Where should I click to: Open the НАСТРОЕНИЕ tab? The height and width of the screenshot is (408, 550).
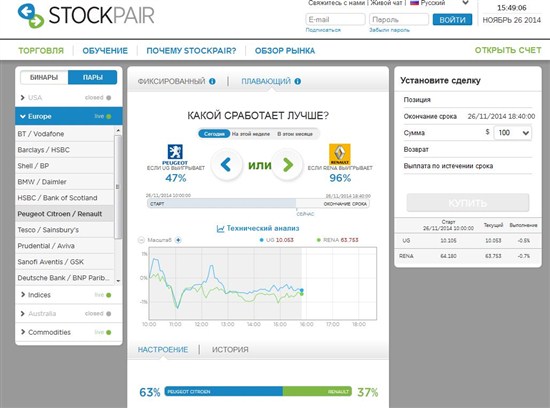click(163, 350)
